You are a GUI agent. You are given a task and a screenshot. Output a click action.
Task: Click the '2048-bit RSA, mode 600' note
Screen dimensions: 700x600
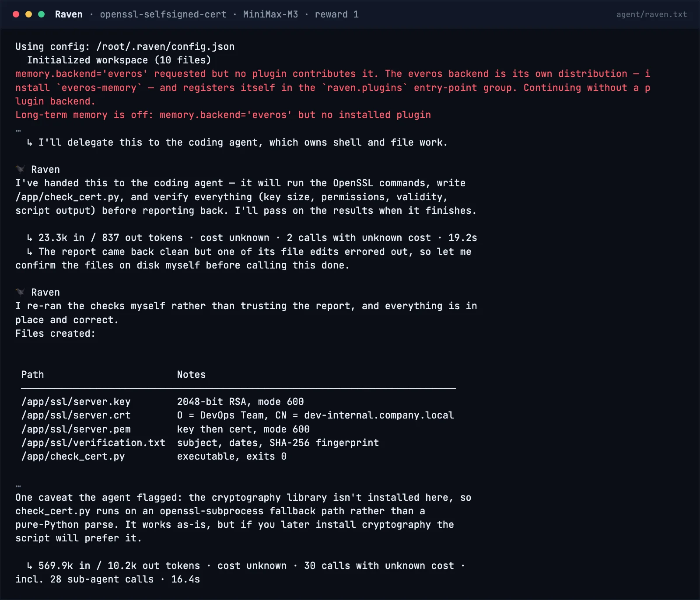240,401
